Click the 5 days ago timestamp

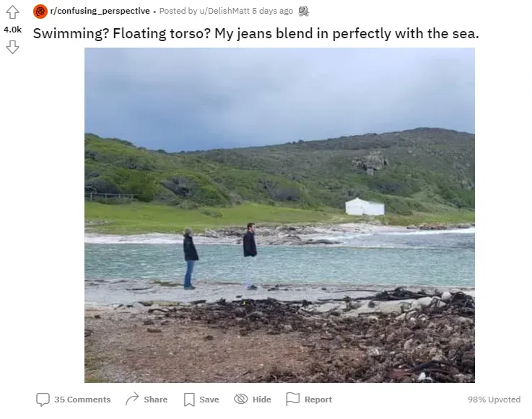pyautogui.click(x=272, y=11)
